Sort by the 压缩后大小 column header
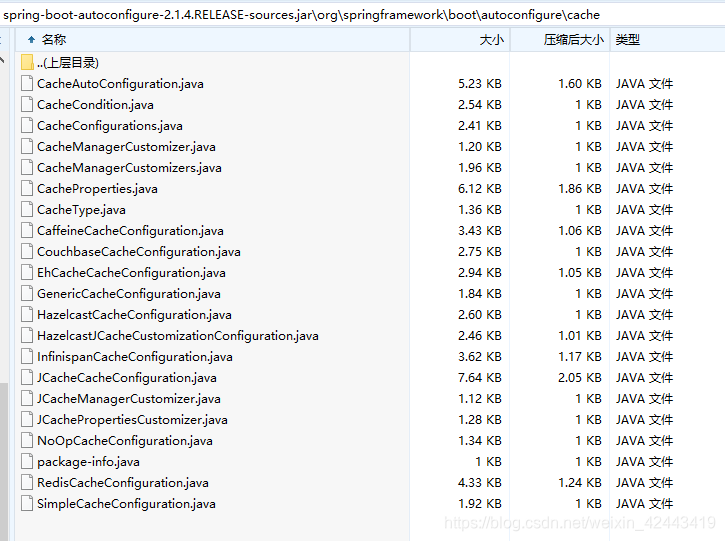The image size is (725, 541). point(560,40)
